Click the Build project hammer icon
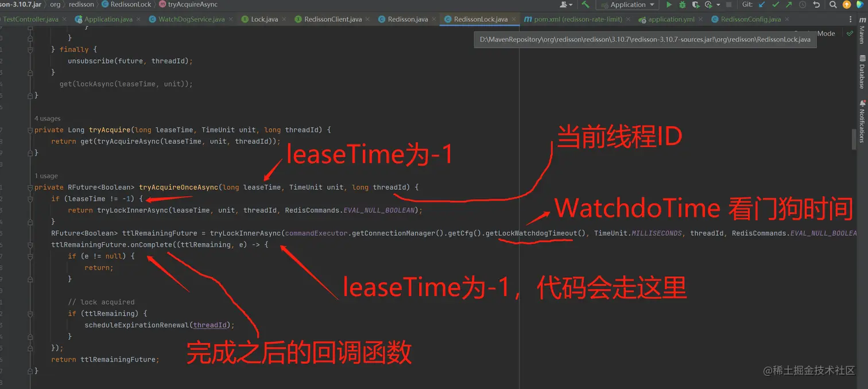 (586, 5)
